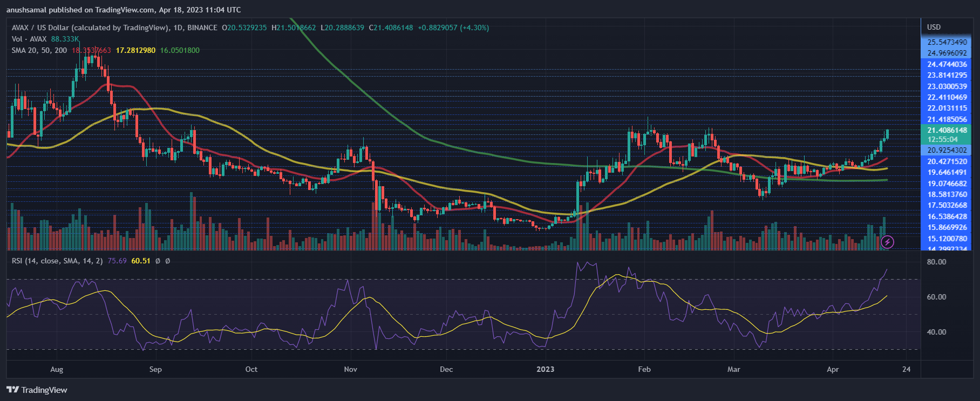
Task: Click the TradingView logo at bottom left
Action: (37, 390)
